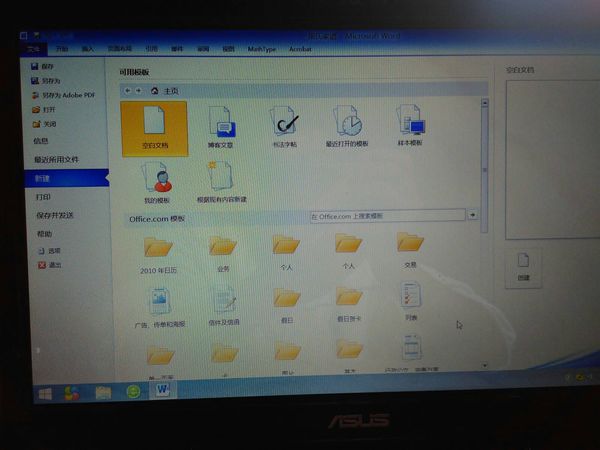Open the 文件 File tab
600x450 pixels.
(x=33, y=49)
